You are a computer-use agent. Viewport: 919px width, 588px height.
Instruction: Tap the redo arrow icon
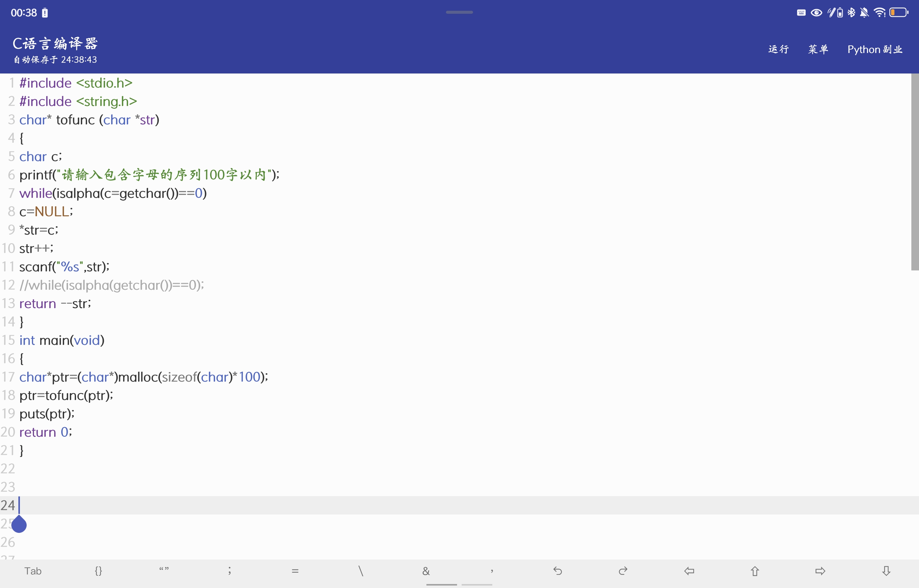coord(623,571)
